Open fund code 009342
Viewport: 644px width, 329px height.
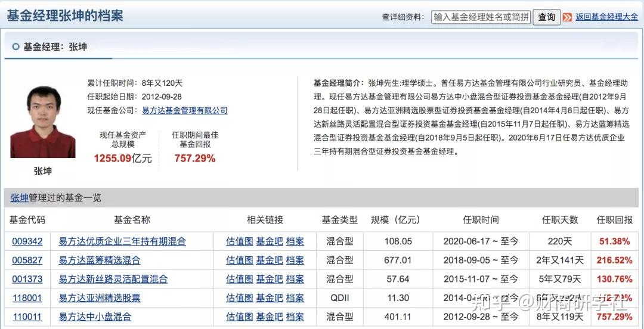pos(27,241)
